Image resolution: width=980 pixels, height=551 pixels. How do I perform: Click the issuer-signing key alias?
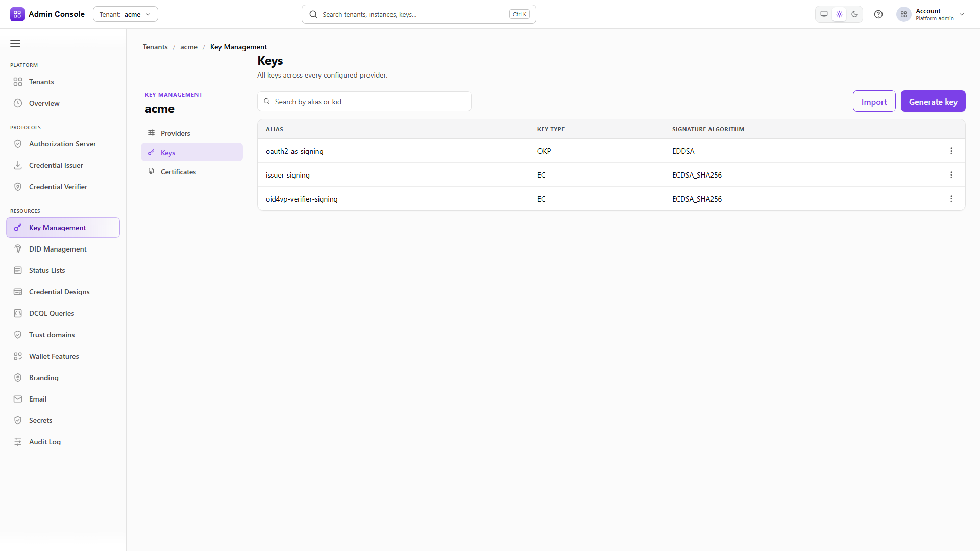point(288,175)
